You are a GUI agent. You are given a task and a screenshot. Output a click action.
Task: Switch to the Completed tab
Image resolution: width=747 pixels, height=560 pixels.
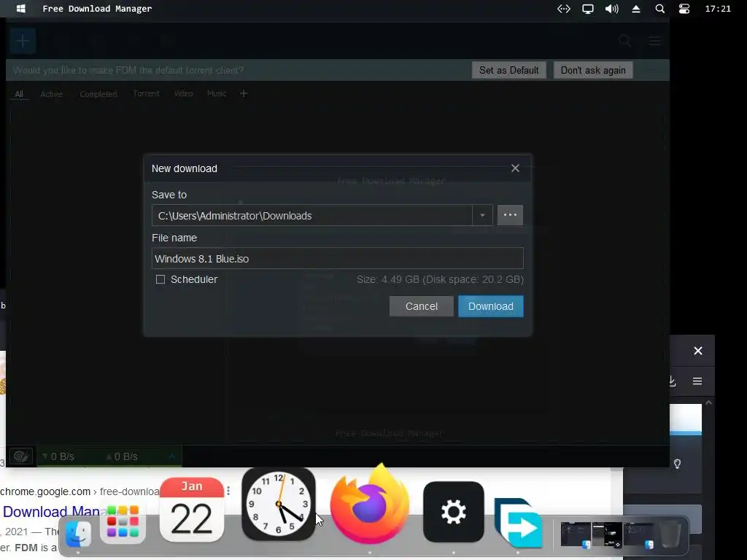tap(98, 94)
